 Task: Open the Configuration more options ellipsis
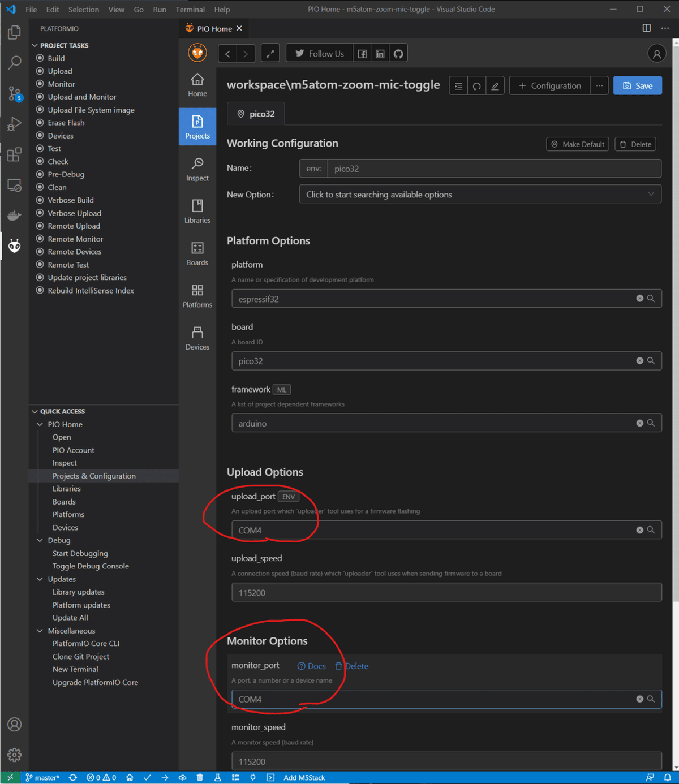(x=599, y=86)
